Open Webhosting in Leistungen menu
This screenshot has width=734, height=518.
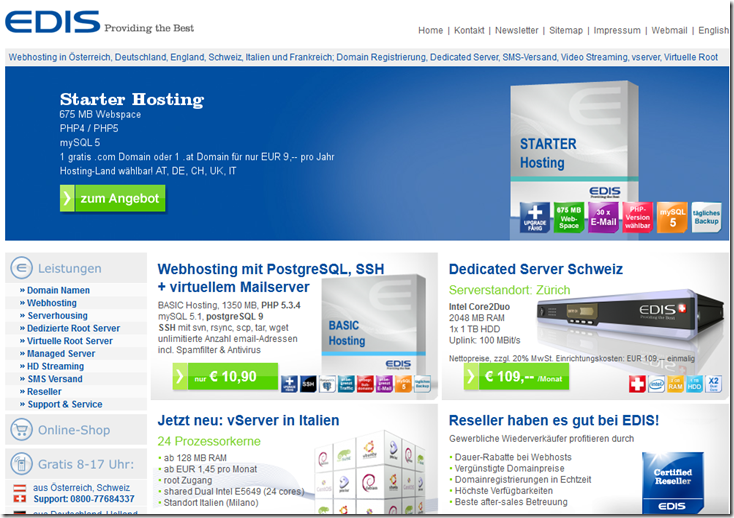[x=51, y=303]
